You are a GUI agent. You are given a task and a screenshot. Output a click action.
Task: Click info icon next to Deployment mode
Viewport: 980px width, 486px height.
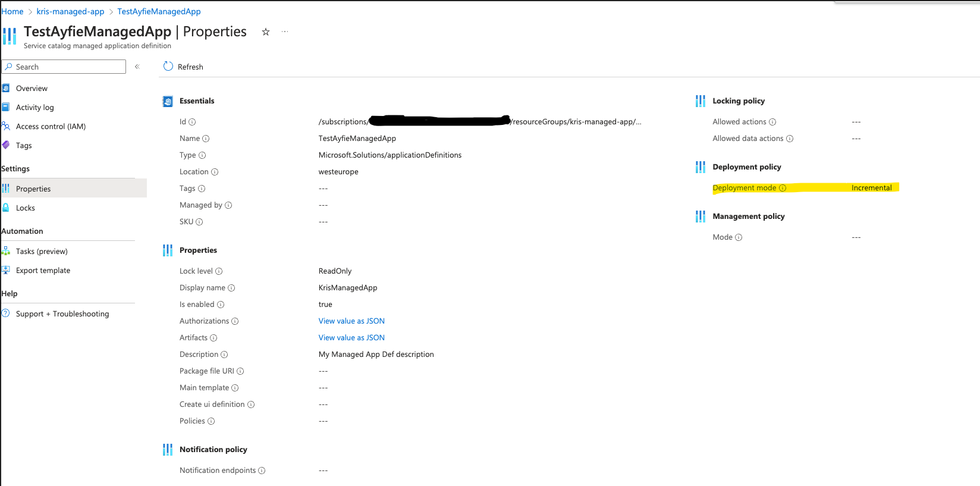coord(783,188)
